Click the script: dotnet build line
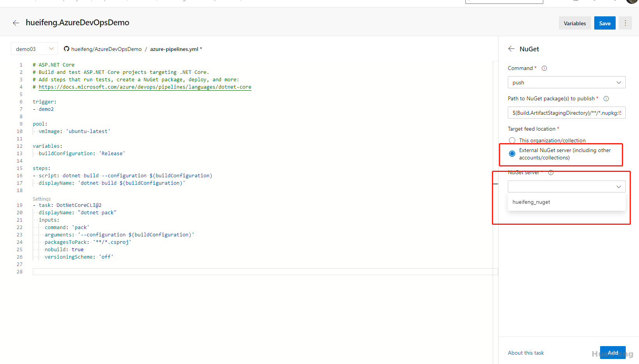 [x=123, y=176]
